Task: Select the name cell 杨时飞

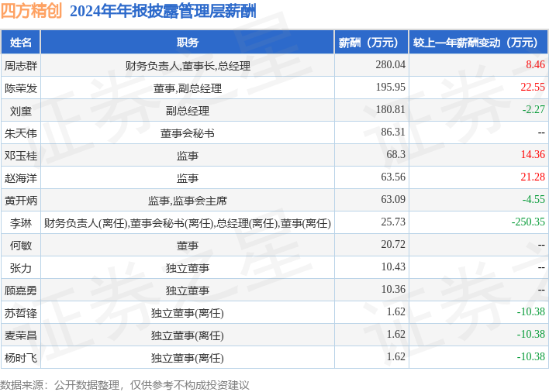Action: 21,358
